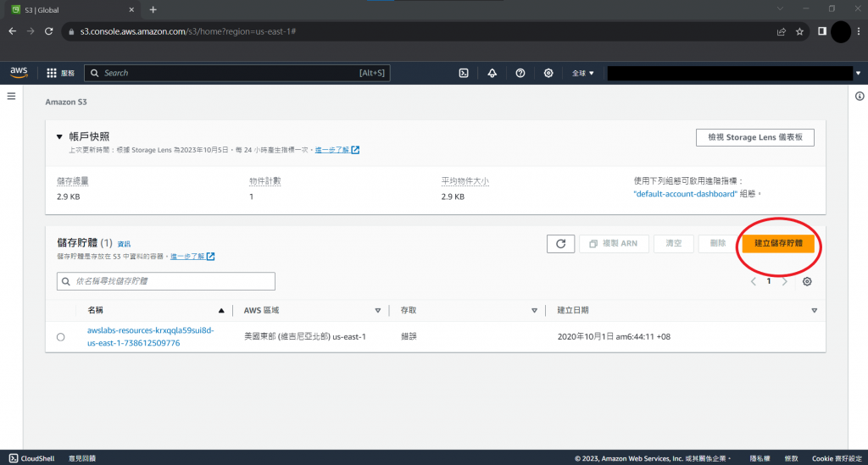Open the buckets info link
This screenshot has height=465, width=868.
click(124, 244)
